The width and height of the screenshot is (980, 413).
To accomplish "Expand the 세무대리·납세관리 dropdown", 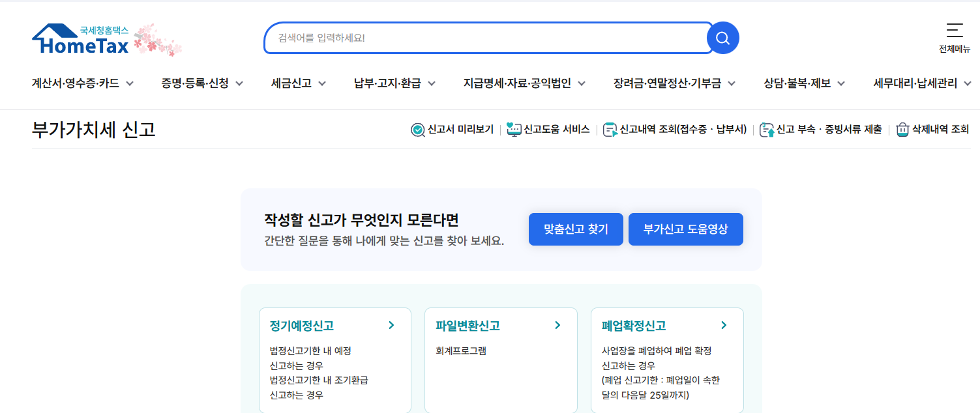I will (969, 83).
